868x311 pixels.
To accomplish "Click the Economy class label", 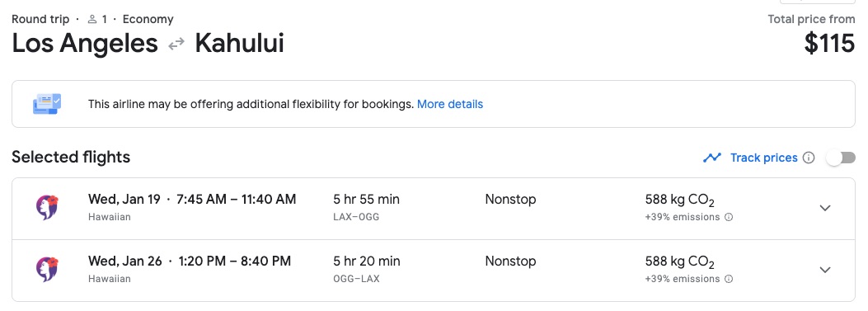I will tap(148, 20).
